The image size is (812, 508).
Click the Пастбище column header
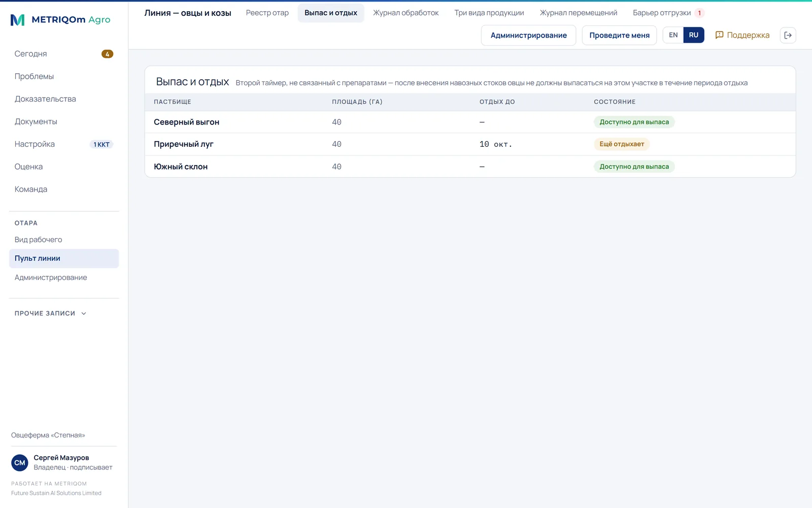[x=173, y=102]
